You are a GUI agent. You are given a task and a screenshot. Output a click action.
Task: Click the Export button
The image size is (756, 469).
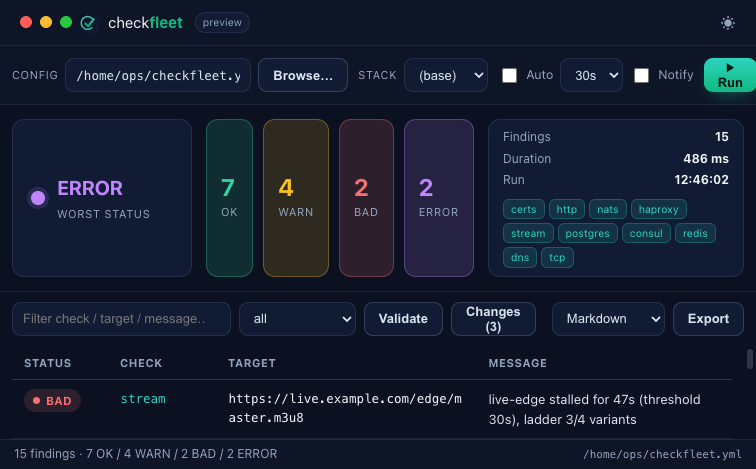click(x=708, y=319)
